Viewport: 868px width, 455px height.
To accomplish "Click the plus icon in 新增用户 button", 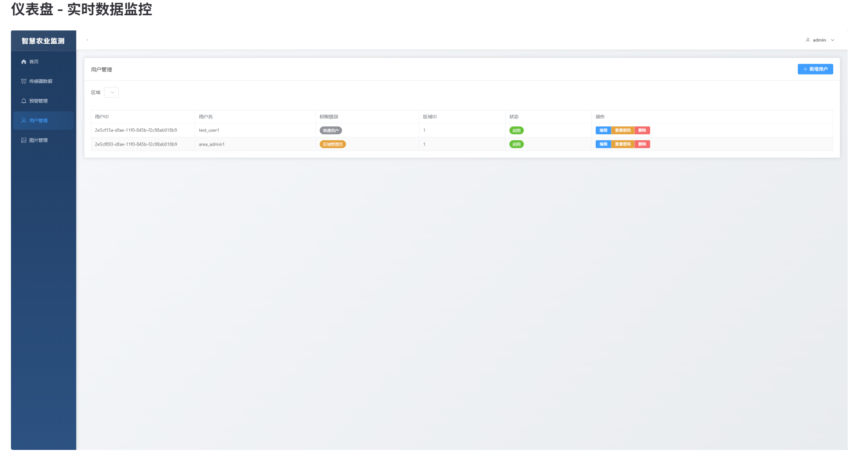I will [805, 69].
